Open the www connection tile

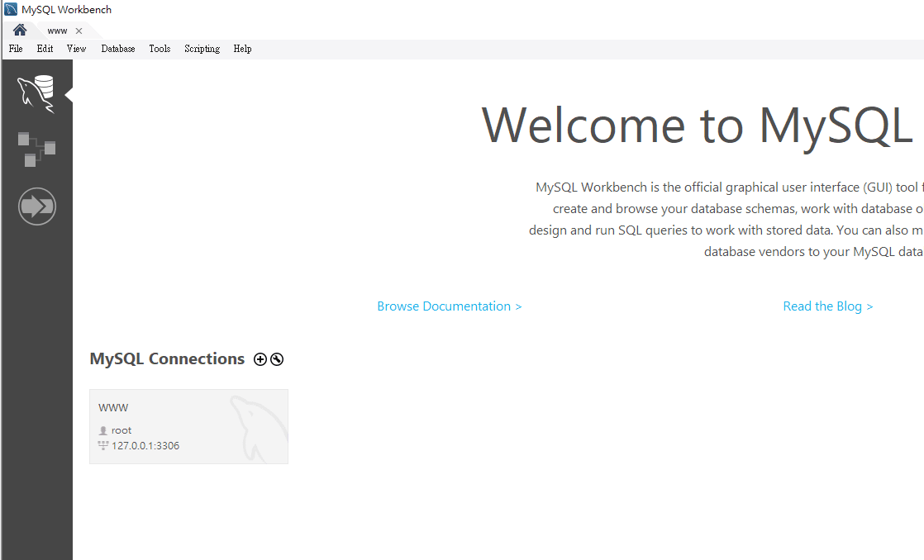coord(188,426)
